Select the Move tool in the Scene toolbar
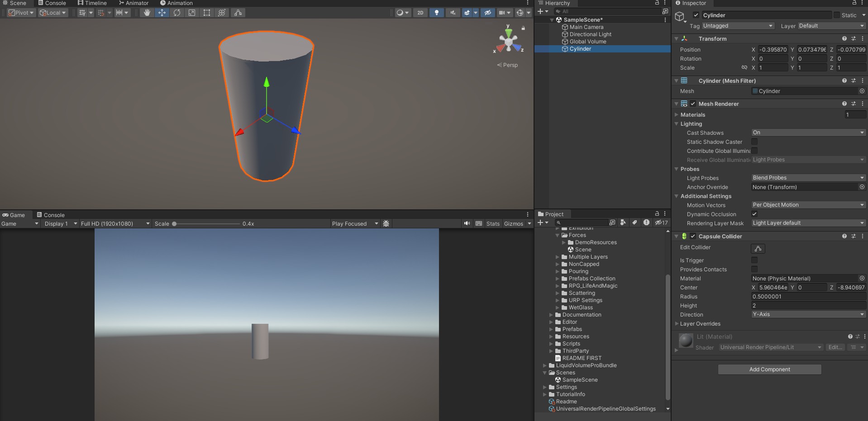 tap(162, 13)
